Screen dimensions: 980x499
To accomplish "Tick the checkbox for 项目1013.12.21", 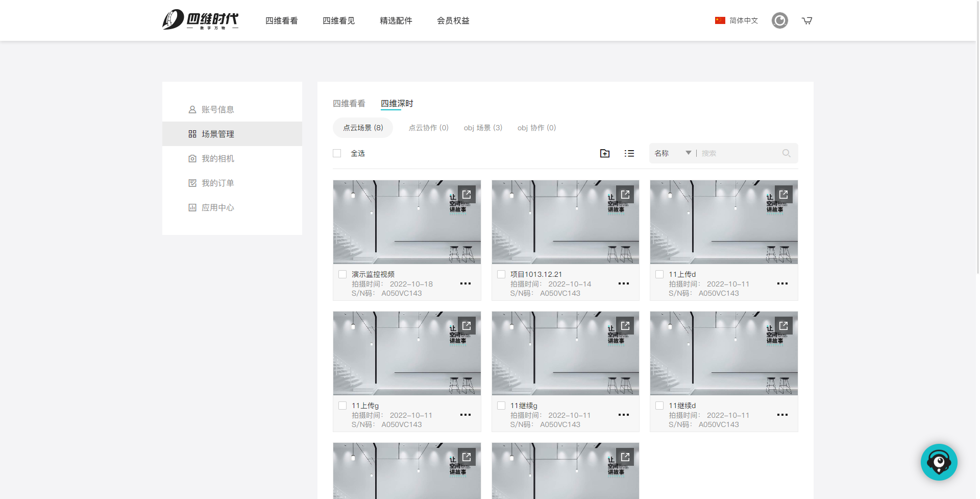I will click(501, 274).
